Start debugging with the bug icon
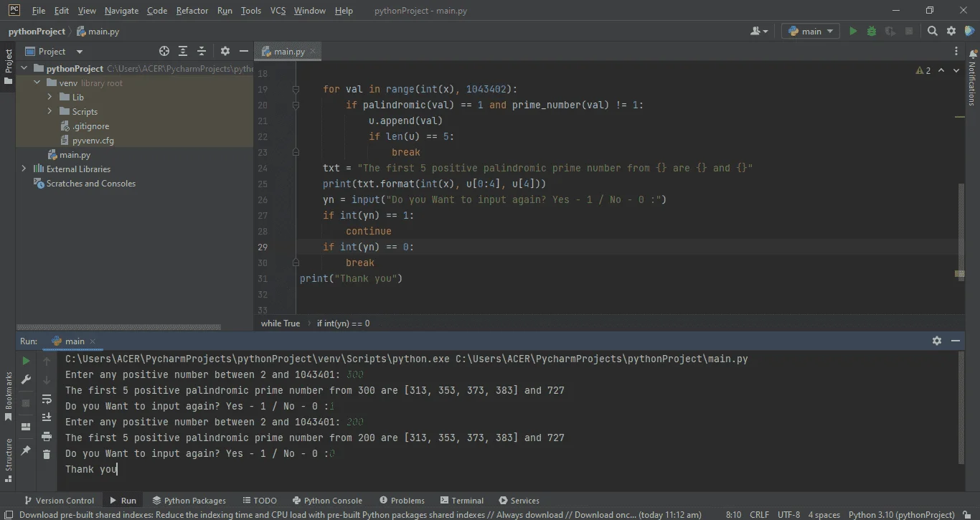This screenshot has width=980, height=520. click(872, 31)
